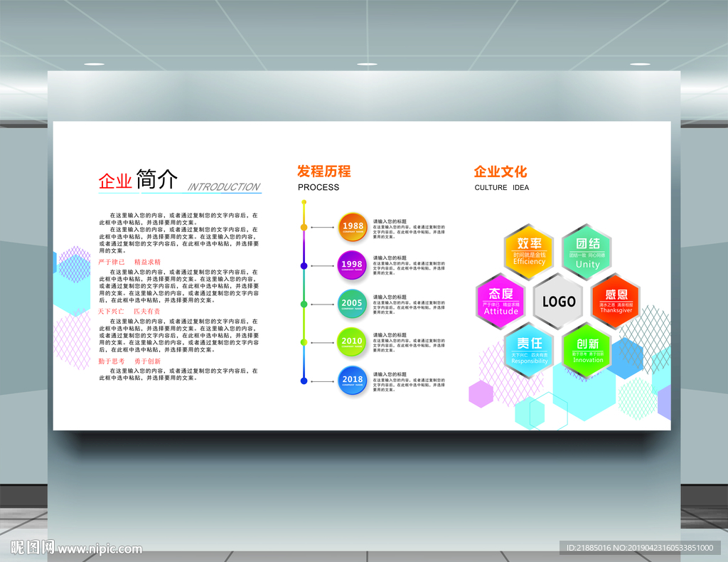Click the red subheading 勤于思考 勇于创新
728x562 pixels.
point(129,361)
